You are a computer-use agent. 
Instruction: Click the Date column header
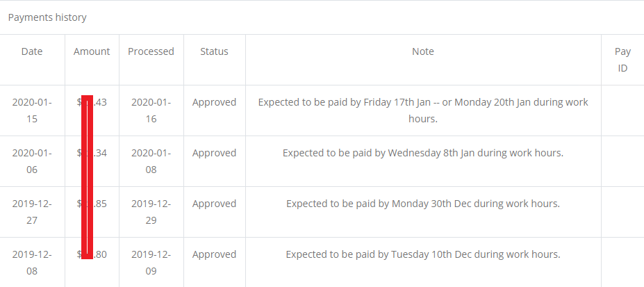coord(32,51)
